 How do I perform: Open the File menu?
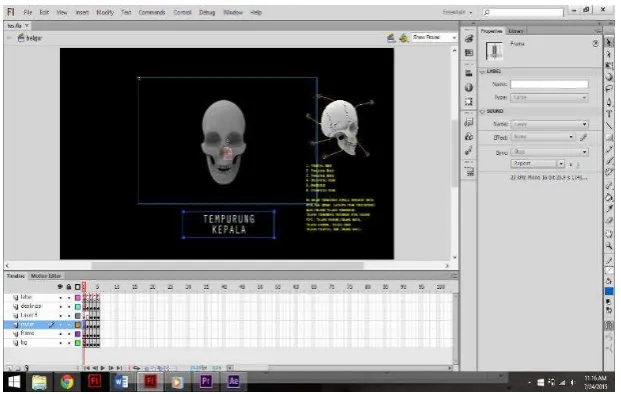[x=28, y=12]
